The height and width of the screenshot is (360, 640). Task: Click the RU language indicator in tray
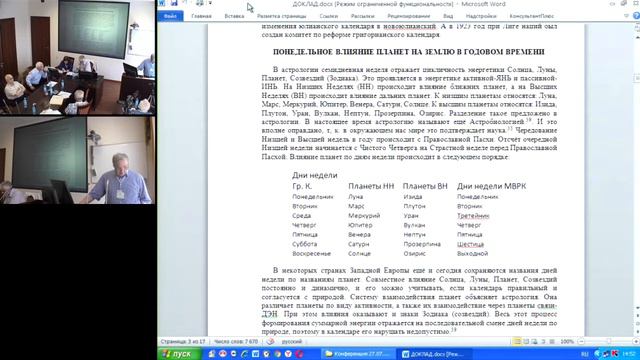click(584, 354)
